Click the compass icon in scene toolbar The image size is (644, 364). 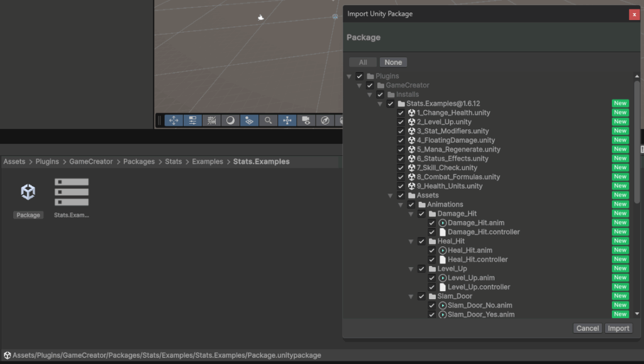click(x=325, y=120)
